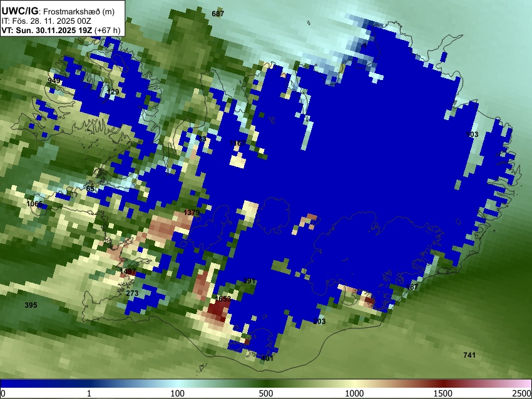Click the map value label 687

click(x=218, y=14)
